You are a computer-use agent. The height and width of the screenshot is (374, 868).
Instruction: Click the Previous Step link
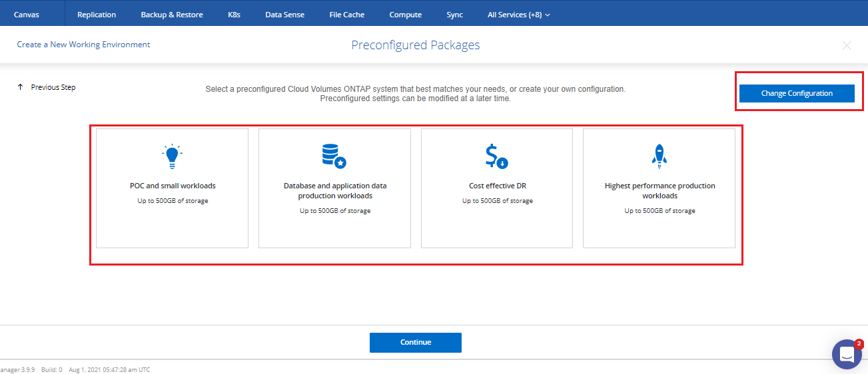coord(53,87)
